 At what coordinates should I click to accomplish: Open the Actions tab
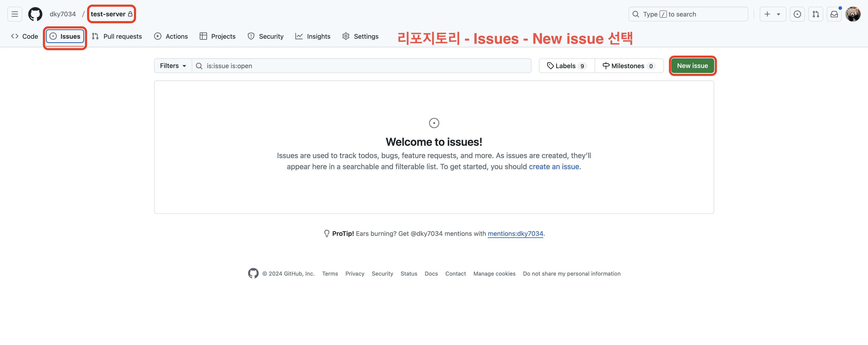[x=171, y=36]
